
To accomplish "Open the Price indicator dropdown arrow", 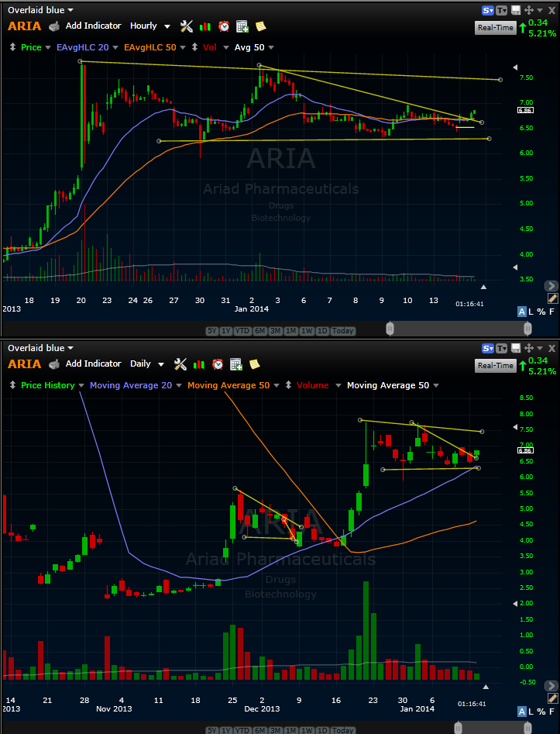I will (48, 48).
